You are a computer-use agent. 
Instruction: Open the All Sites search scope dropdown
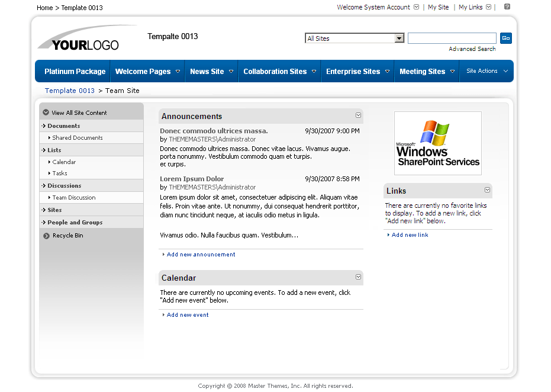click(399, 37)
